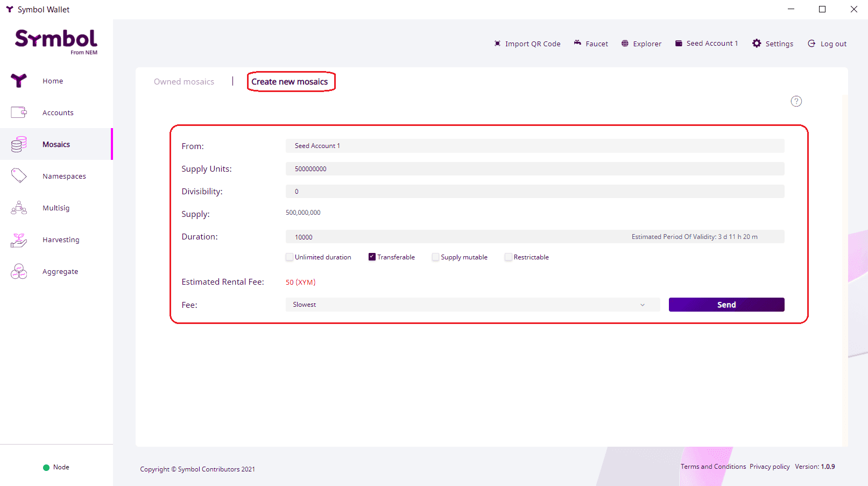Click the Accounts wallet icon

19,112
